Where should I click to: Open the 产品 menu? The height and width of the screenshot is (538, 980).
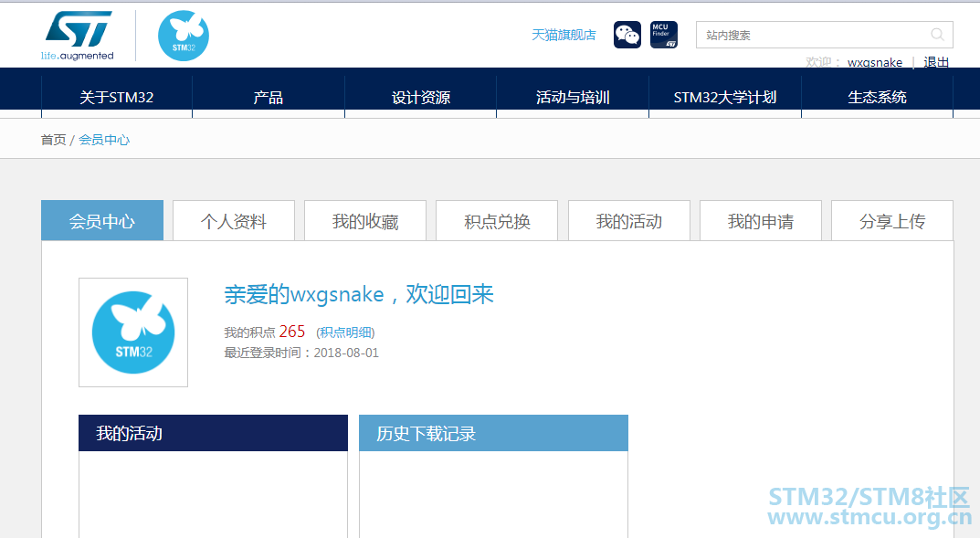coord(269,97)
